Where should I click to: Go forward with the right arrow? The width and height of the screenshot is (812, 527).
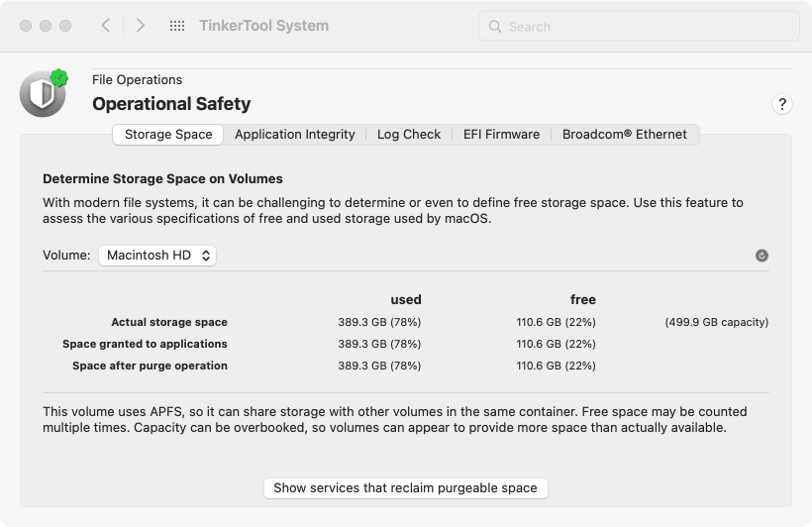[141, 26]
